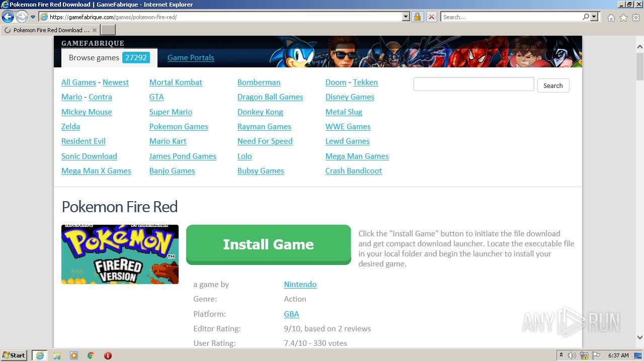This screenshot has width=644, height=362.
Task: Open the Donkey Kong link
Action: tap(260, 112)
